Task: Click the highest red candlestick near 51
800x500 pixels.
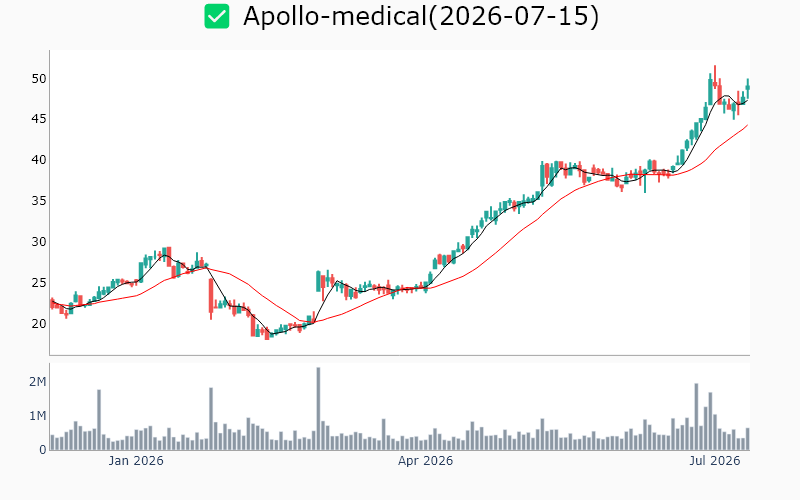Action: point(715,82)
